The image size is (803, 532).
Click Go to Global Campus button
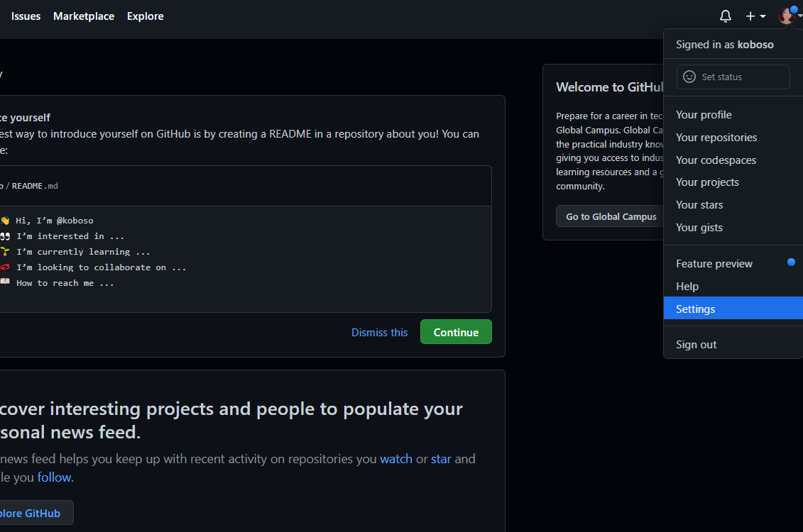point(611,216)
